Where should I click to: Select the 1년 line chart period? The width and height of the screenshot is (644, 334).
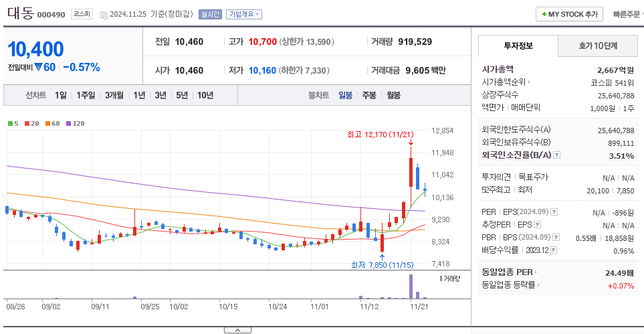(x=139, y=96)
